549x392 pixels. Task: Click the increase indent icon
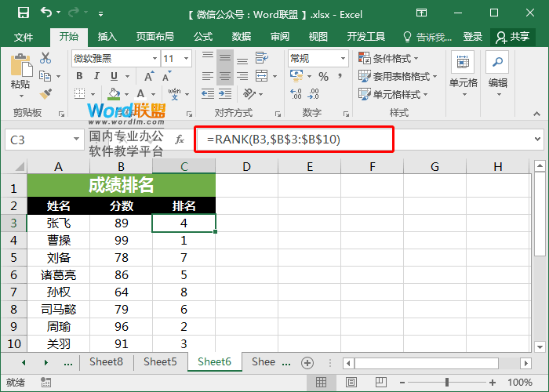coord(225,94)
